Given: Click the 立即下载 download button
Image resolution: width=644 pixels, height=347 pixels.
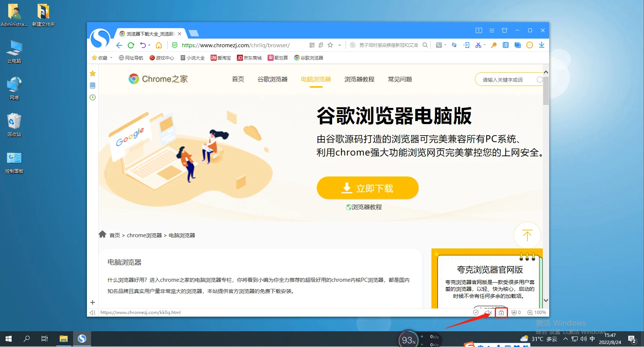Looking at the screenshot, I should click(x=368, y=188).
